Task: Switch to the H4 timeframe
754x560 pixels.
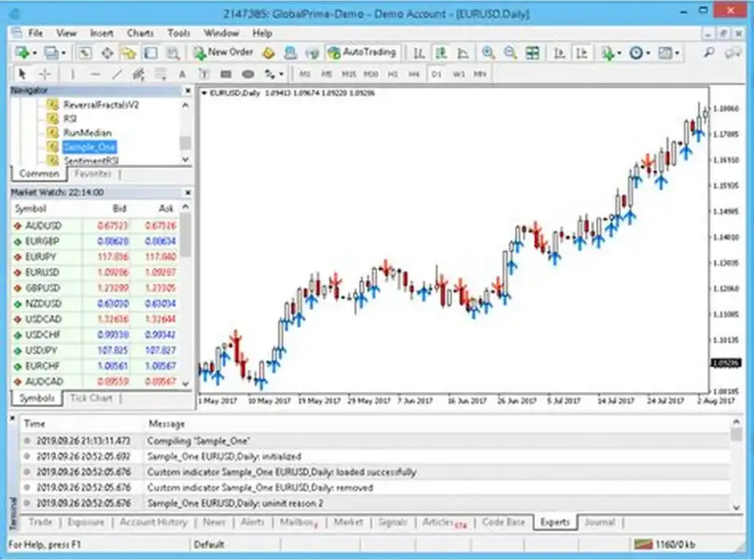Action: 414,74
